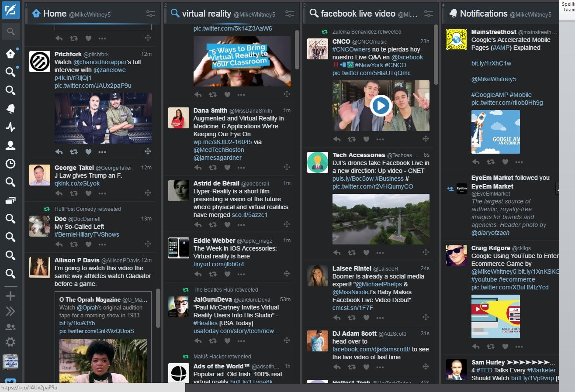Open the sco.lt/5azzc1 link

250,215
